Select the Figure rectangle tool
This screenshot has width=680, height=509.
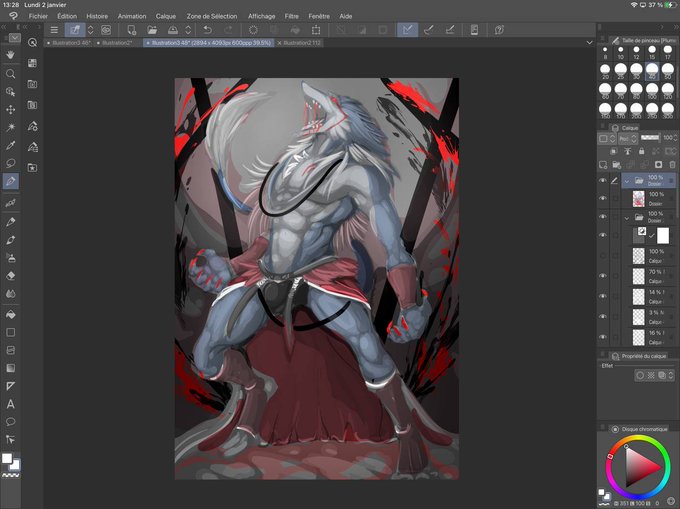point(11,332)
